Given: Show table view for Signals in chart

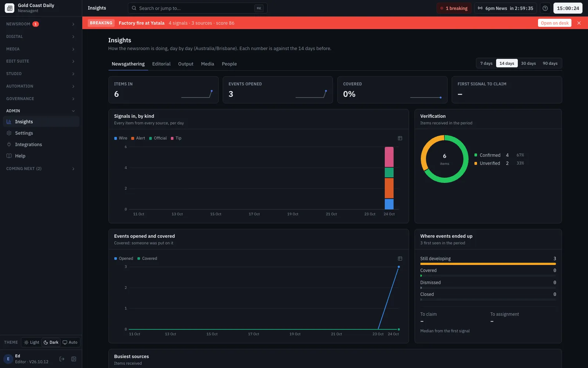Looking at the screenshot, I should (400, 138).
